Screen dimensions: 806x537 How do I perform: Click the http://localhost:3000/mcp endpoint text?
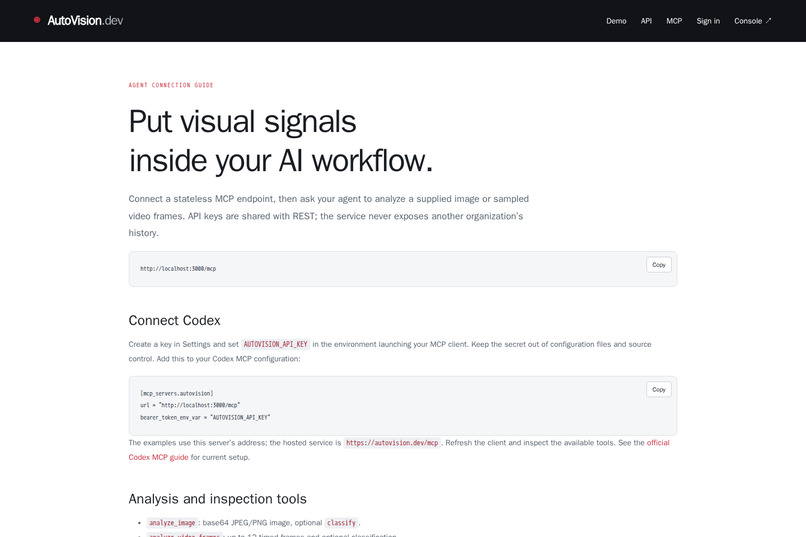click(178, 269)
